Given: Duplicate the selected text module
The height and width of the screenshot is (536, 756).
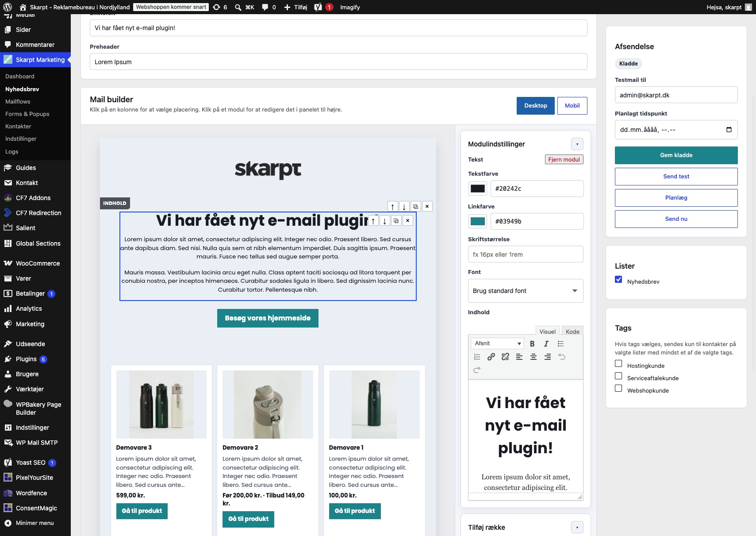Looking at the screenshot, I should coord(396,221).
